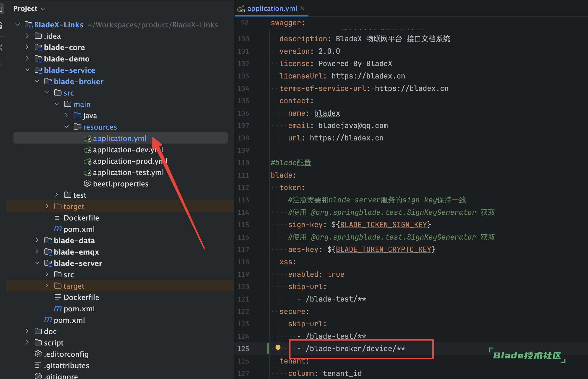Image resolution: width=588 pixels, height=379 pixels.
Task: Expand the blade-demo module
Action: pos(27,59)
